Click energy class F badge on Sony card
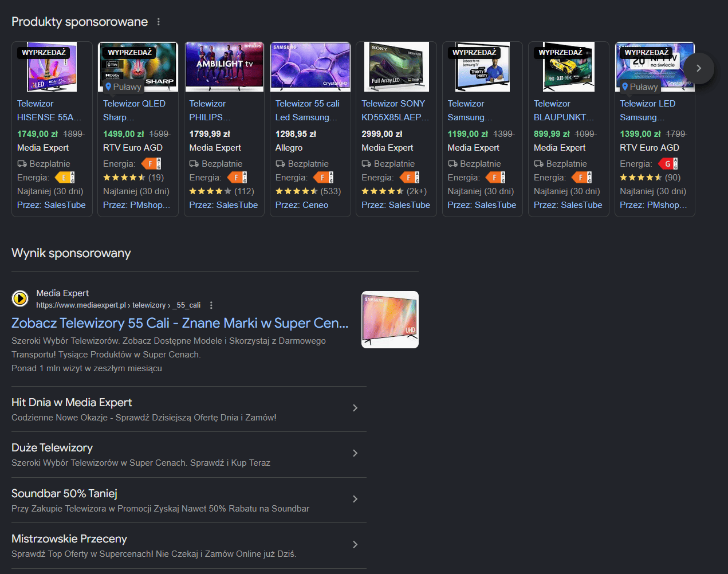This screenshot has height=574, width=728. click(410, 178)
